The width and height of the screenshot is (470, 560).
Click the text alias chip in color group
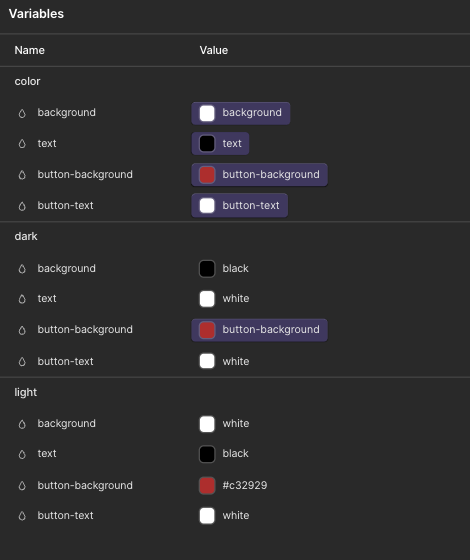click(220, 144)
